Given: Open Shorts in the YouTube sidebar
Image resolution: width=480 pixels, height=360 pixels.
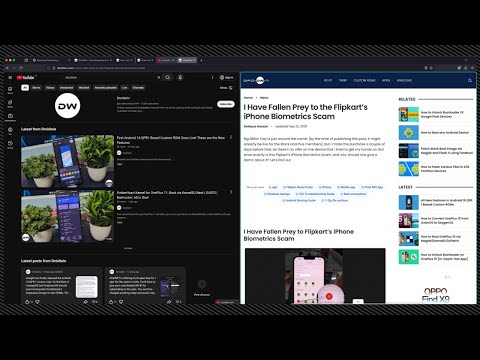Looking at the screenshot, I should point(10,104).
